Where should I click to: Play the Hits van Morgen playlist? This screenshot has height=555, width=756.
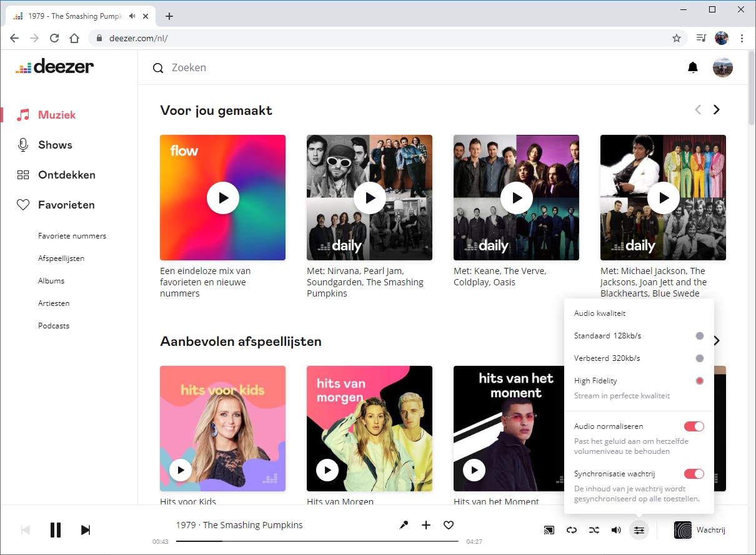pyautogui.click(x=327, y=469)
